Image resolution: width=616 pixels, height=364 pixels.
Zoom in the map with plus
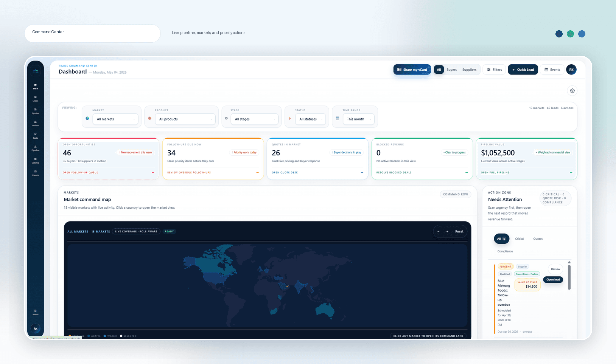click(x=447, y=231)
